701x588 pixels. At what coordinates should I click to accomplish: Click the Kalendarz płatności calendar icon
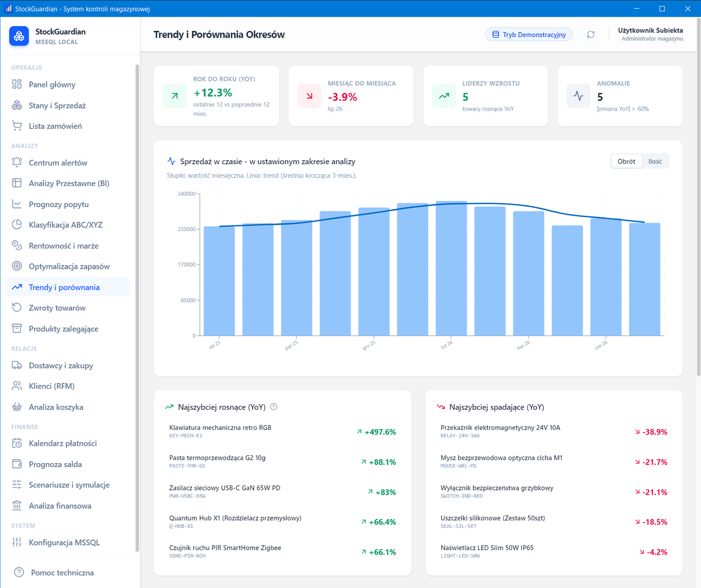(x=17, y=443)
